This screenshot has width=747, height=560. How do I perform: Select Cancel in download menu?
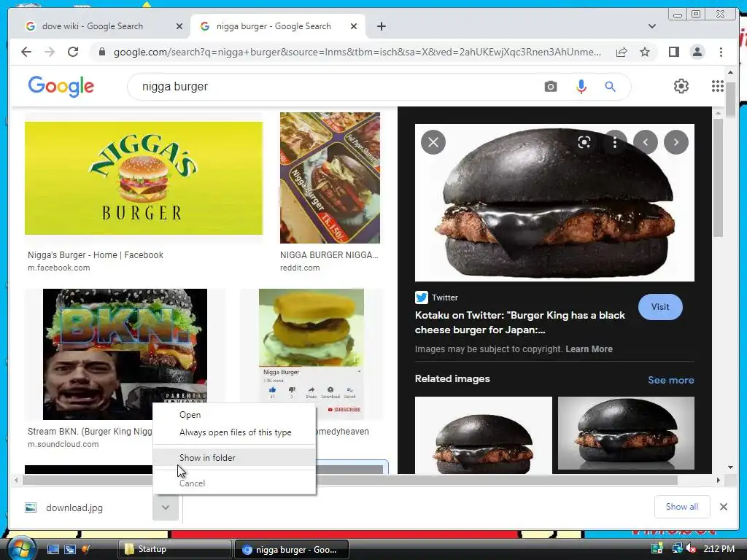[x=234, y=483]
